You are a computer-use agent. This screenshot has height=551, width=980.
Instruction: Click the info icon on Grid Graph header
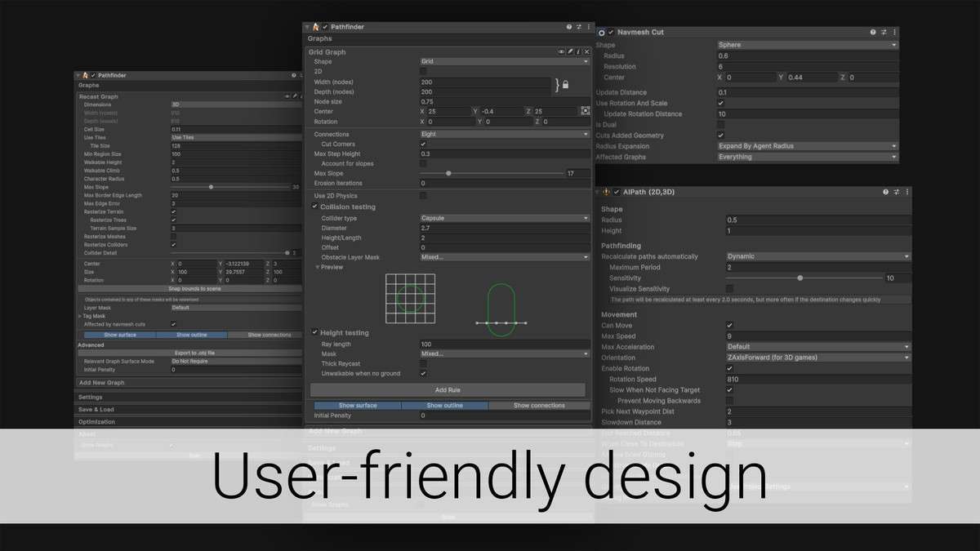(x=578, y=51)
